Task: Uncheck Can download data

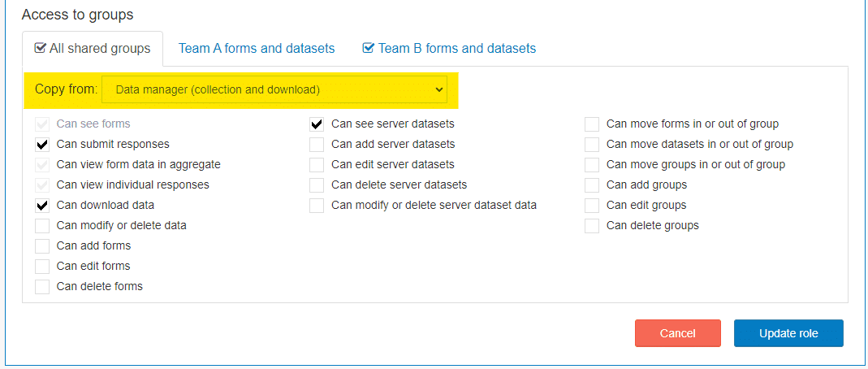Action: pyautogui.click(x=42, y=206)
